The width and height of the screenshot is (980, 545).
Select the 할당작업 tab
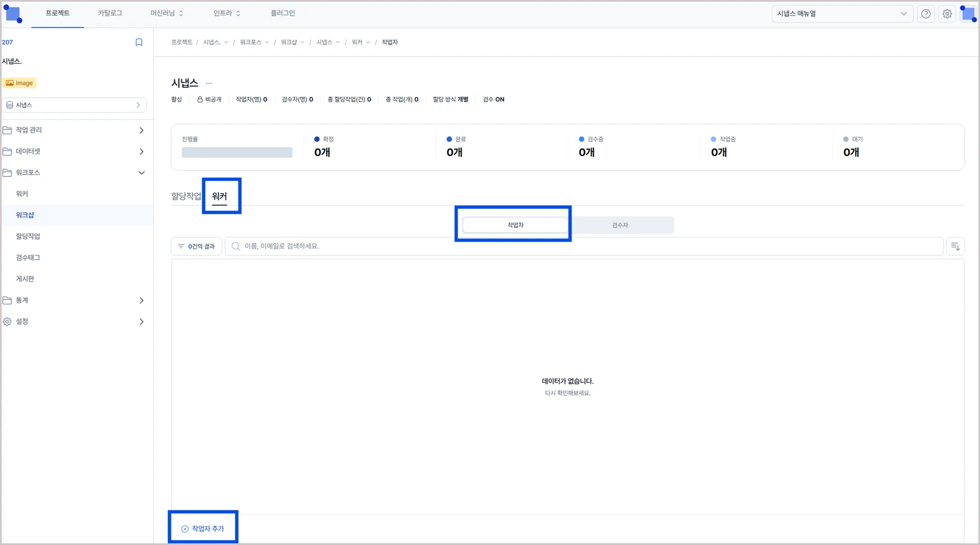(186, 196)
